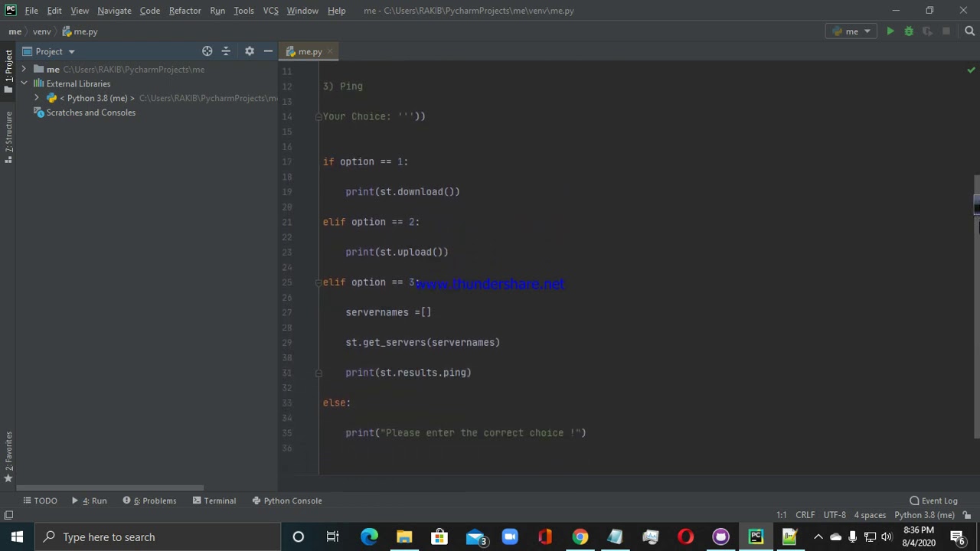Expand the me project folder
The width and height of the screenshot is (980, 551).
tap(24, 69)
